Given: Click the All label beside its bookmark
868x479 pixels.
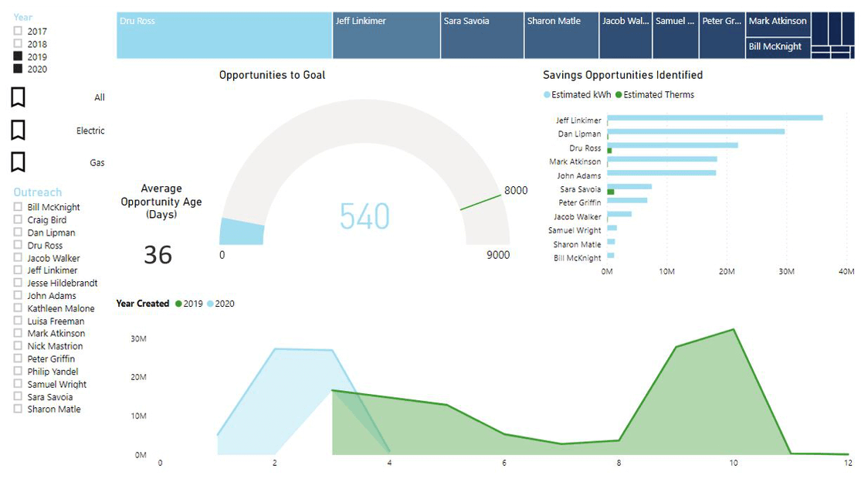Looking at the screenshot, I should pos(100,97).
